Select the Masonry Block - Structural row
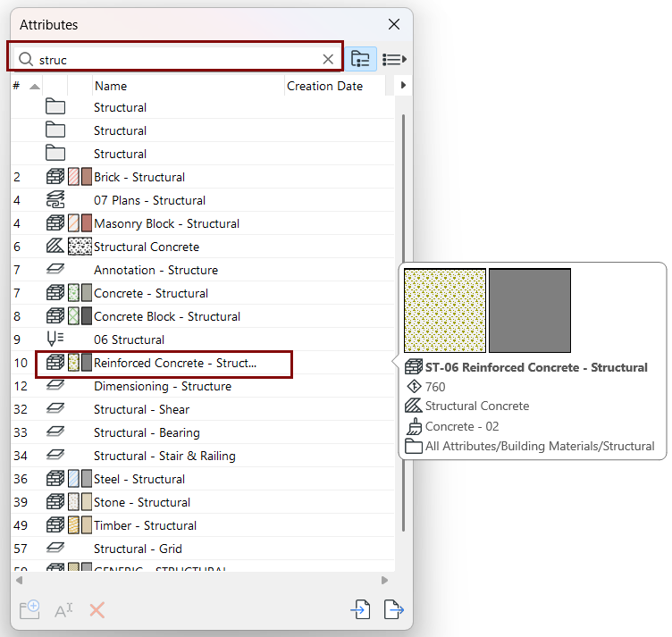The height and width of the screenshot is (637, 672). coord(202,223)
